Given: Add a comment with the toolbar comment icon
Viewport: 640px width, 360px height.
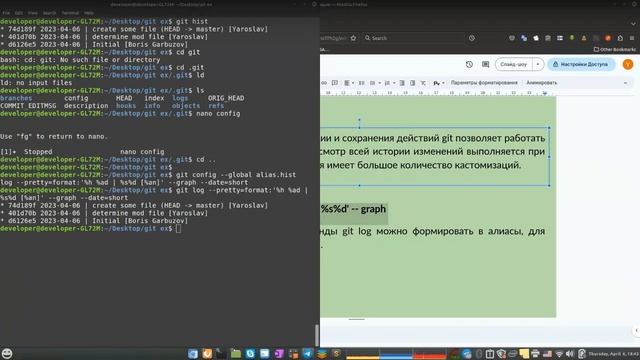Looking at the screenshot, I should 335,83.
